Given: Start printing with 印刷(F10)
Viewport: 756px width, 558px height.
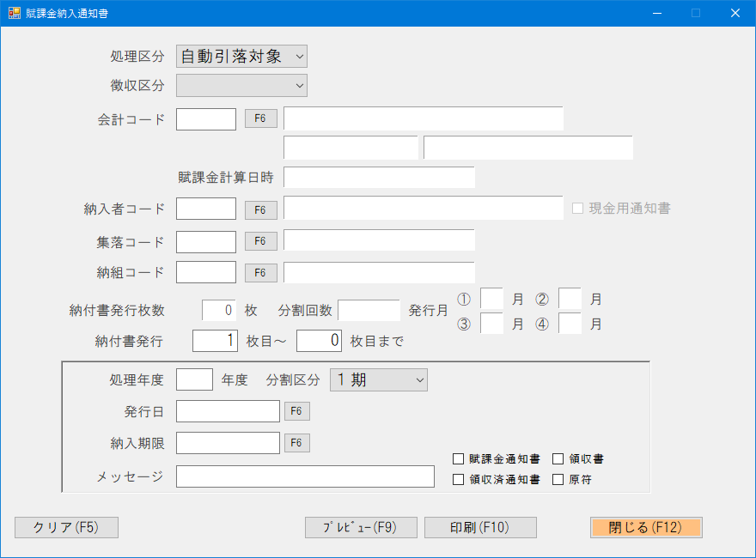Looking at the screenshot, I should (480, 527).
